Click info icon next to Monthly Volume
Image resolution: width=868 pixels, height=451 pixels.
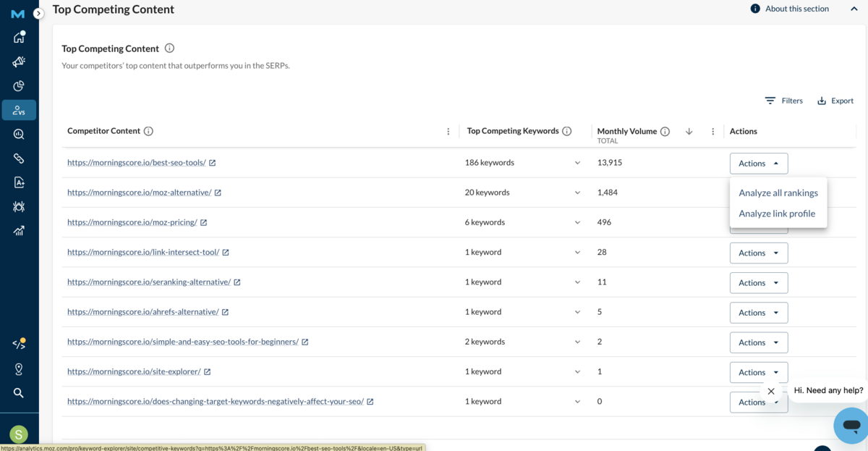point(665,132)
